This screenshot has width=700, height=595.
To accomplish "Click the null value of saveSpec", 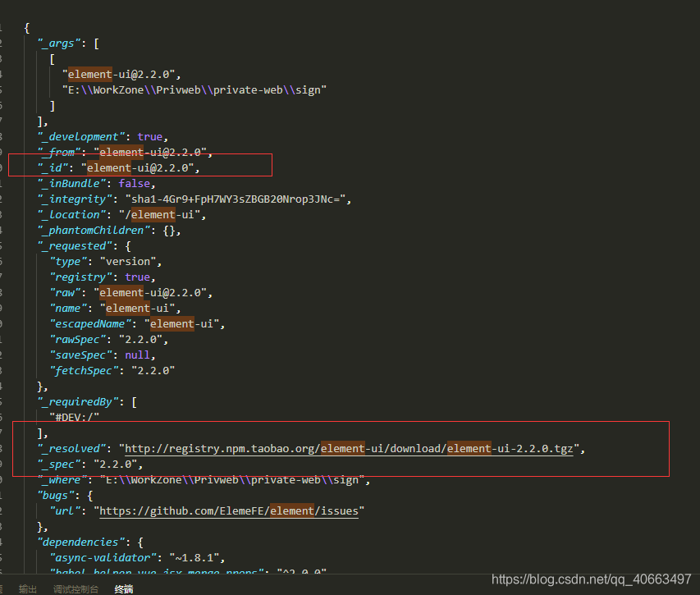I will pos(138,355).
